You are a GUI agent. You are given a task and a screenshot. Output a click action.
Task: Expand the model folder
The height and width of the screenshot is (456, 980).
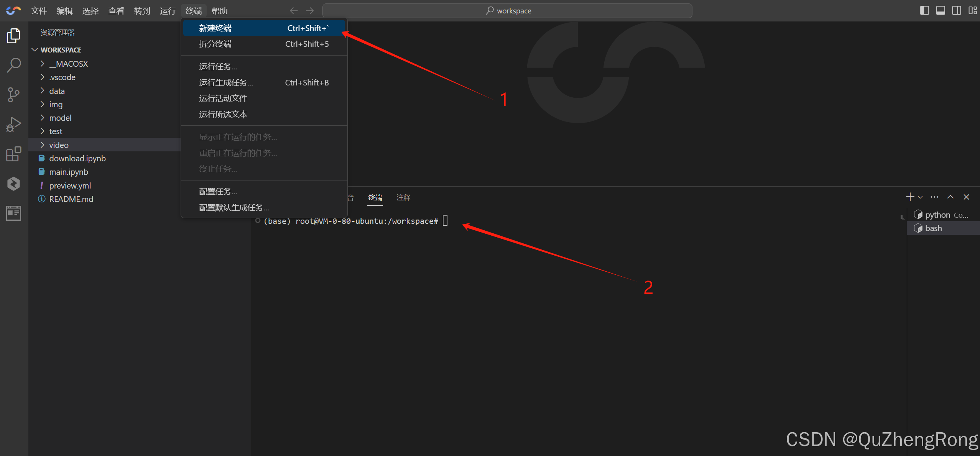(60, 118)
